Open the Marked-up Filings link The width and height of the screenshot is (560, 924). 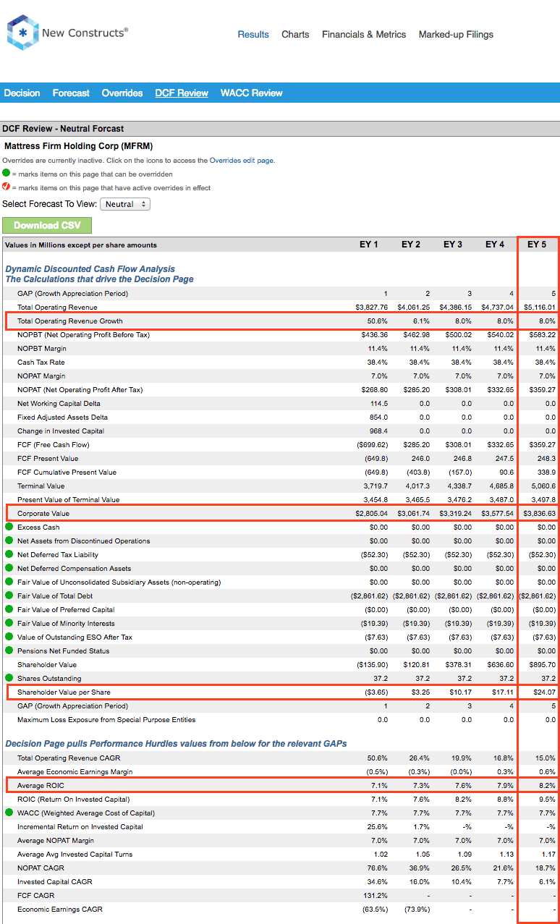pyautogui.click(x=456, y=34)
